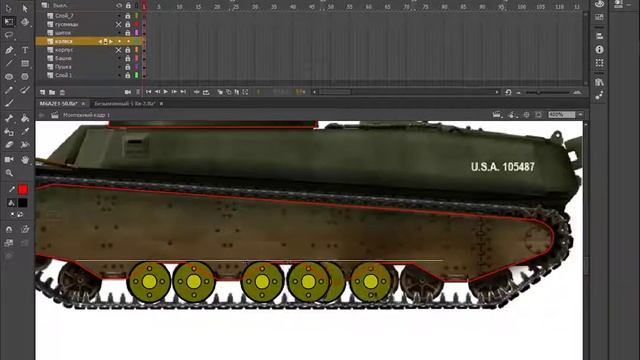The height and width of the screenshot is (360, 640).
Task: Create a new layer in timeline
Action: 42,93
